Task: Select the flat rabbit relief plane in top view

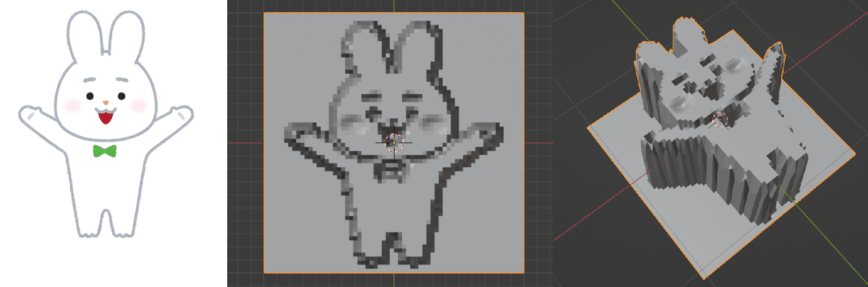Action: pos(394,143)
